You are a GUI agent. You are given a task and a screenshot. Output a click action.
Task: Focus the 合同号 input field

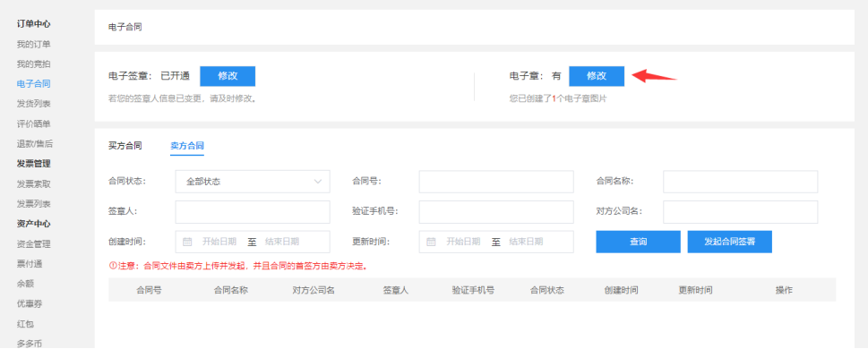496,182
